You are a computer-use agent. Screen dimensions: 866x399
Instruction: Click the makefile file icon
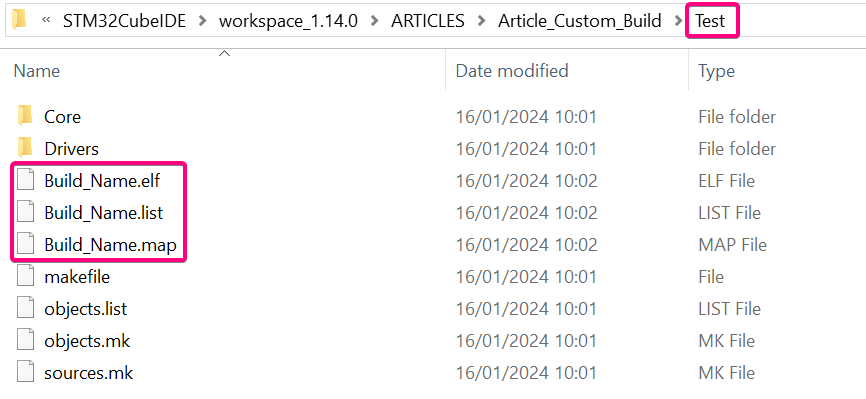pos(25,276)
